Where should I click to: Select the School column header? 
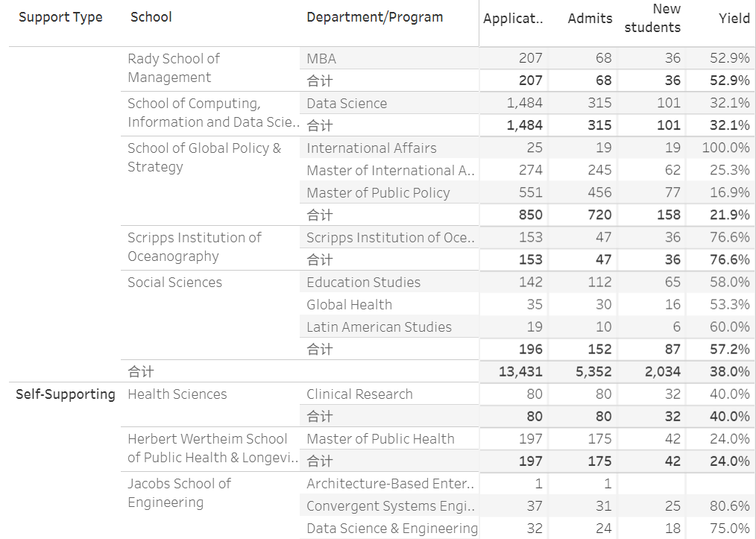point(151,17)
